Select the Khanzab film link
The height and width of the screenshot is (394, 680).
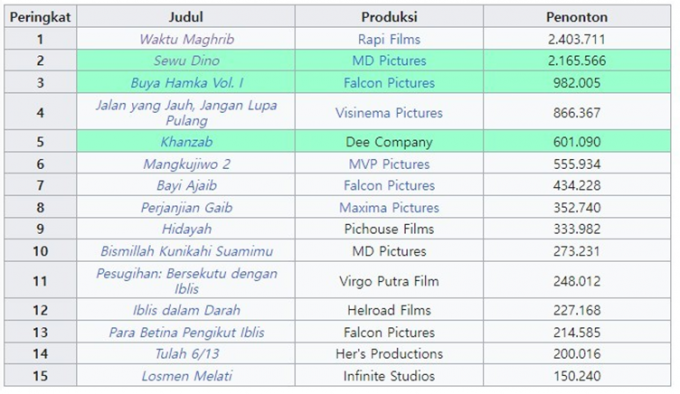(x=186, y=142)
